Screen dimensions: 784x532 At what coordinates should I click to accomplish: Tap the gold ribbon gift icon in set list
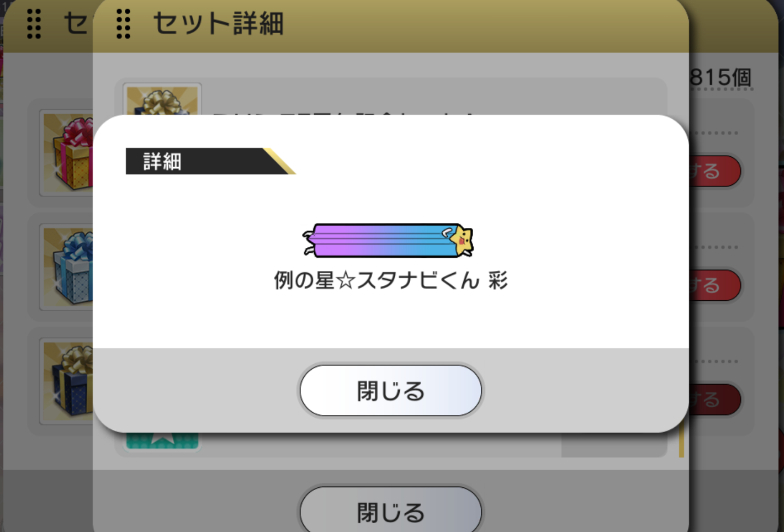point(162,99)
